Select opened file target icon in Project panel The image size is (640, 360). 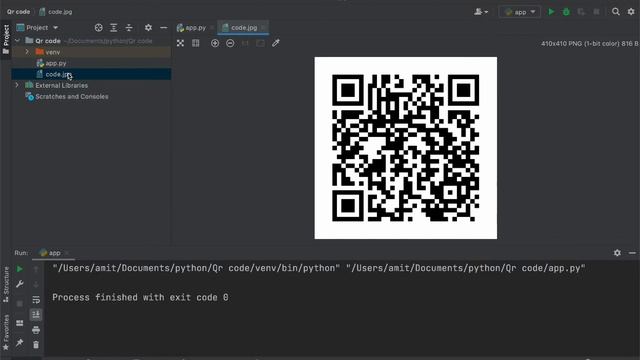click(x=98, y=28)
